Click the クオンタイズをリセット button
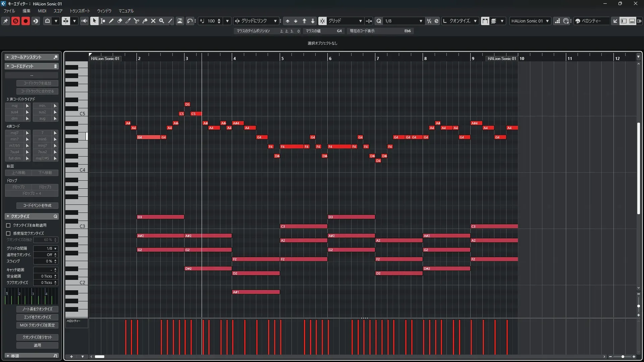644x362 pixels. point(37,337)
